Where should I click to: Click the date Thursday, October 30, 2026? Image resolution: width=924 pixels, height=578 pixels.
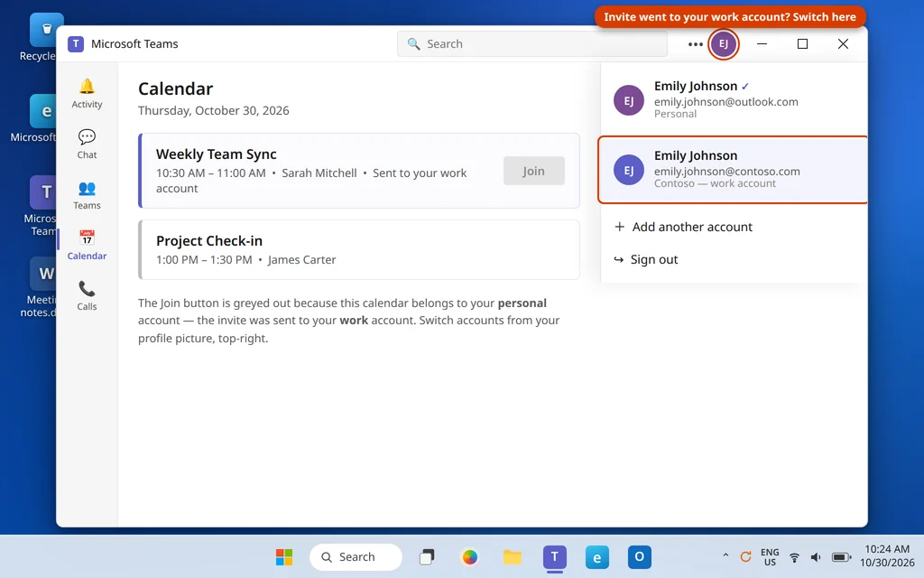[213, 110]
